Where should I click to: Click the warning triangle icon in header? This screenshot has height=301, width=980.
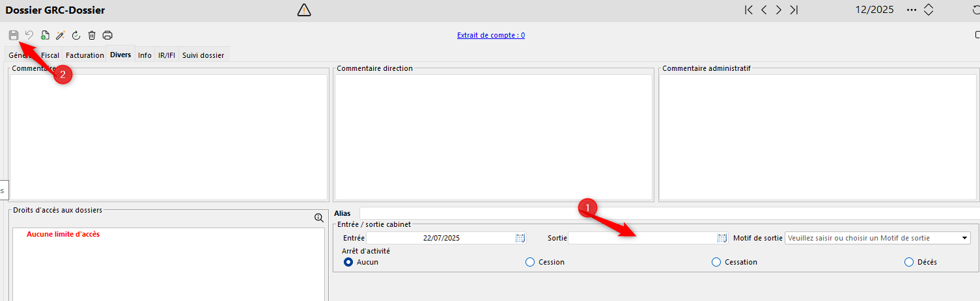pyautogui.click(x=304, y=10)
